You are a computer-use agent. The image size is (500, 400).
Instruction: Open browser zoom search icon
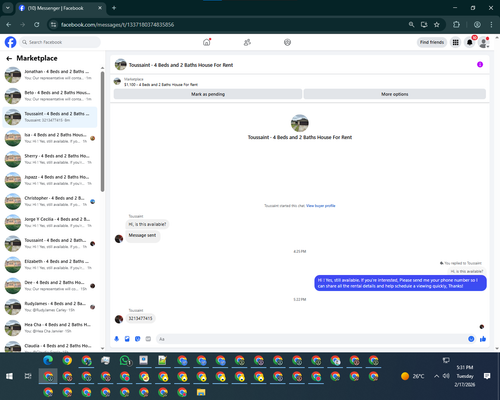pos(411,25)
